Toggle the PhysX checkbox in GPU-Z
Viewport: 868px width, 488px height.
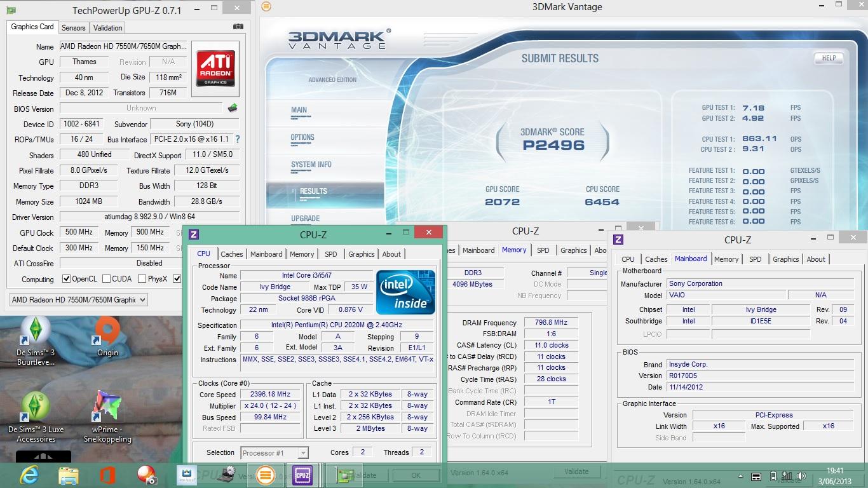click(141, 279)
